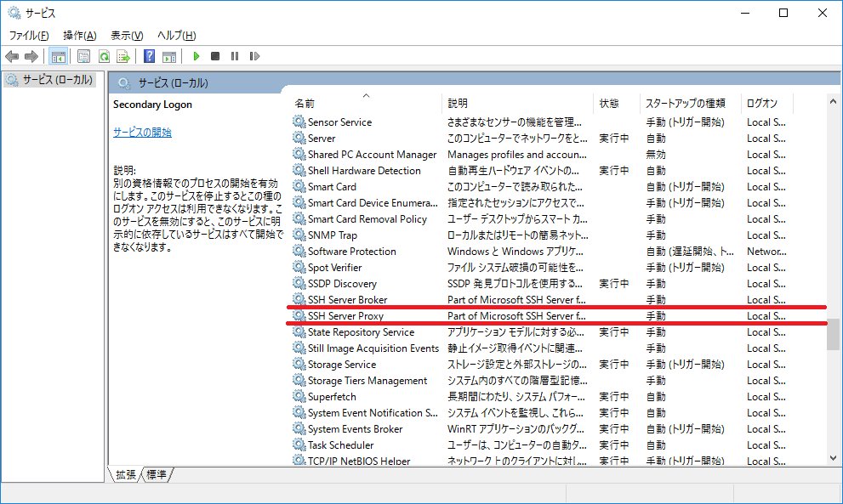Start the service with the green play icon

pyautogui.click(x=197, y=56)
